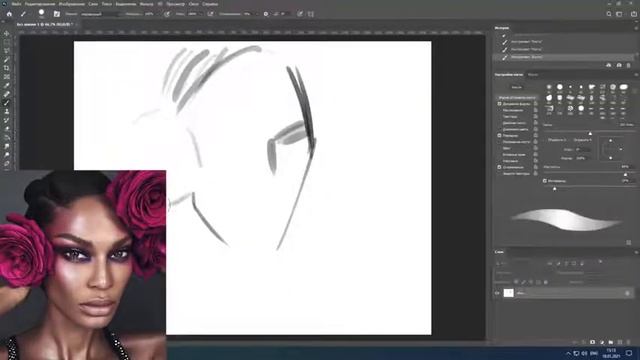
Task: Select the Gradient tool
Action: (7, 138)
